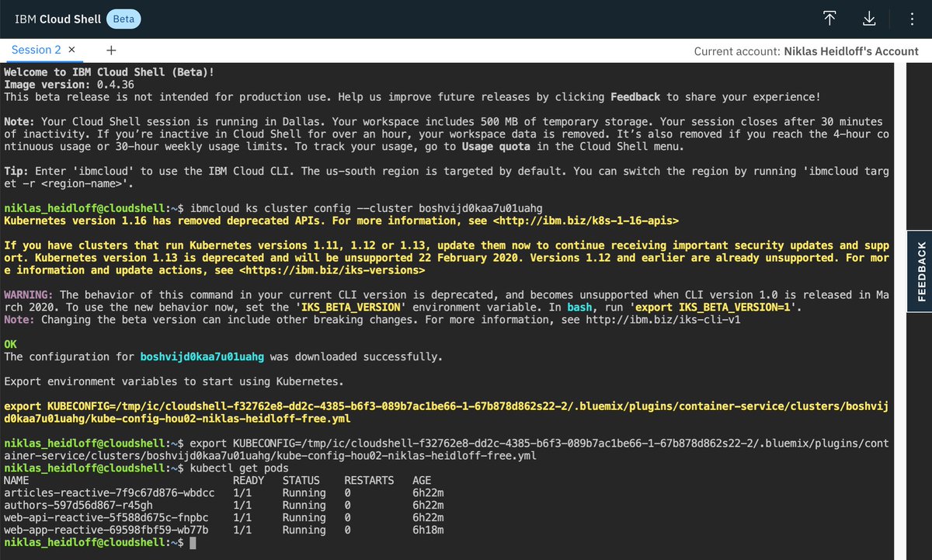This screenshot has width=932, height=560.
Task: Click the pod name web-app-reactive-69598fbf59-wb77b
Action: [x=106, y=530]
